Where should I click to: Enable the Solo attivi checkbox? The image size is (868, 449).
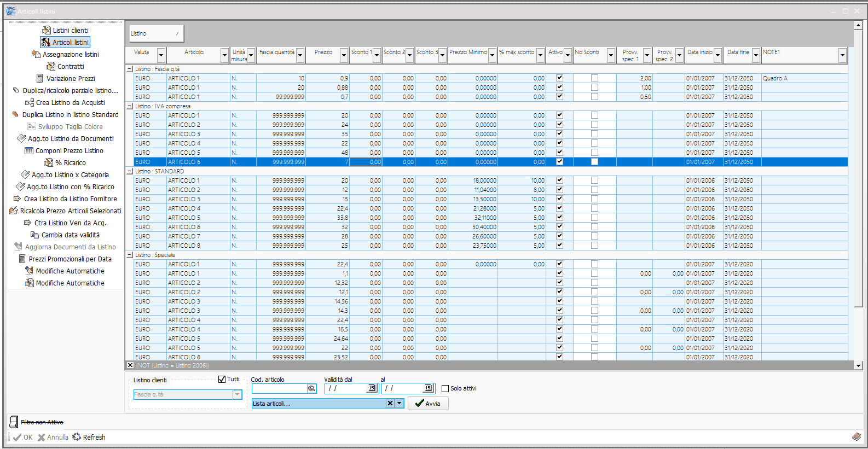[445, 388]
